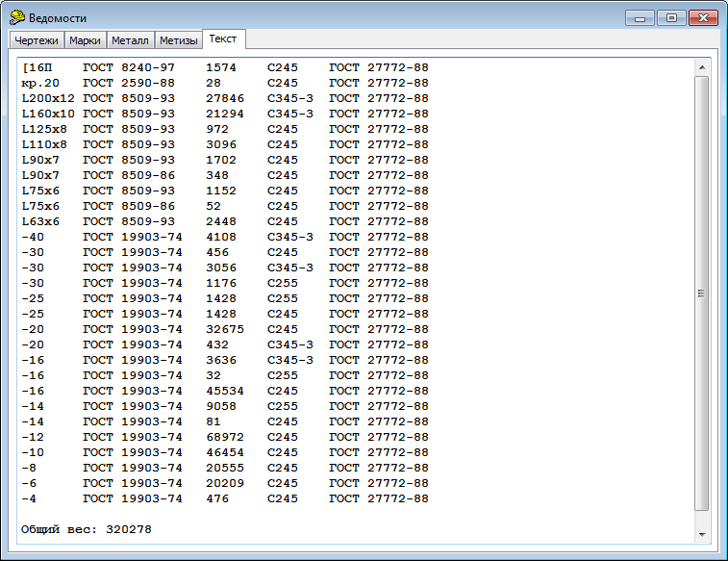Click the 'L200x12' profile entry
The image size is (728, 561).
click(x=48, y=98)
